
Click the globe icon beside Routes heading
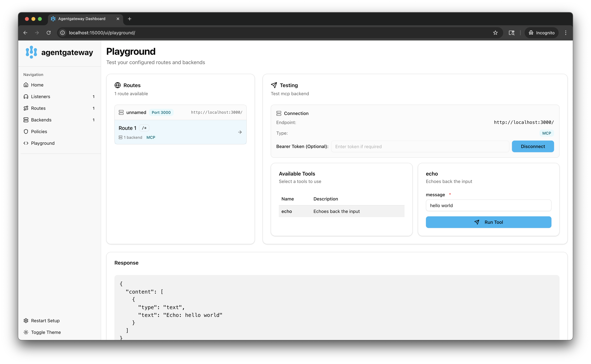pos(117,85)
